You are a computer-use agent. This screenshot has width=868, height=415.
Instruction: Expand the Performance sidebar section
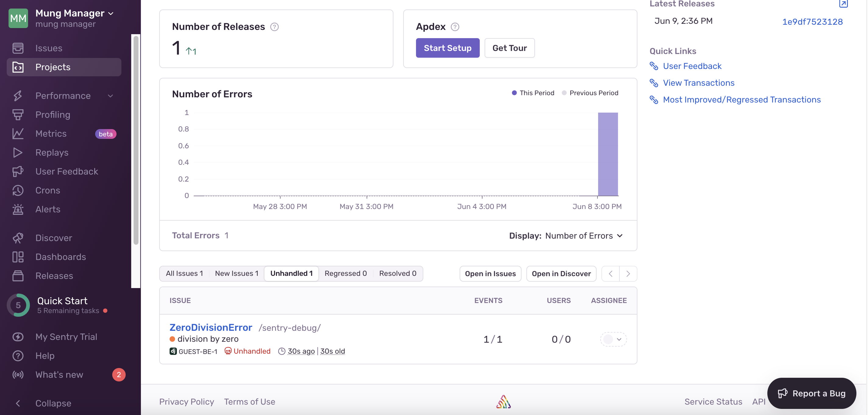coord(110,96)
